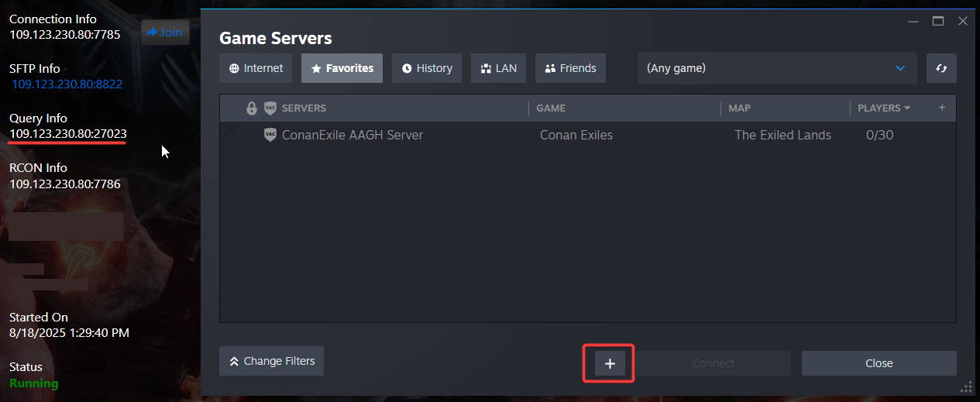Click the Running status text
The height and width of the screenshot is (402, 980).
coord(33,383)
